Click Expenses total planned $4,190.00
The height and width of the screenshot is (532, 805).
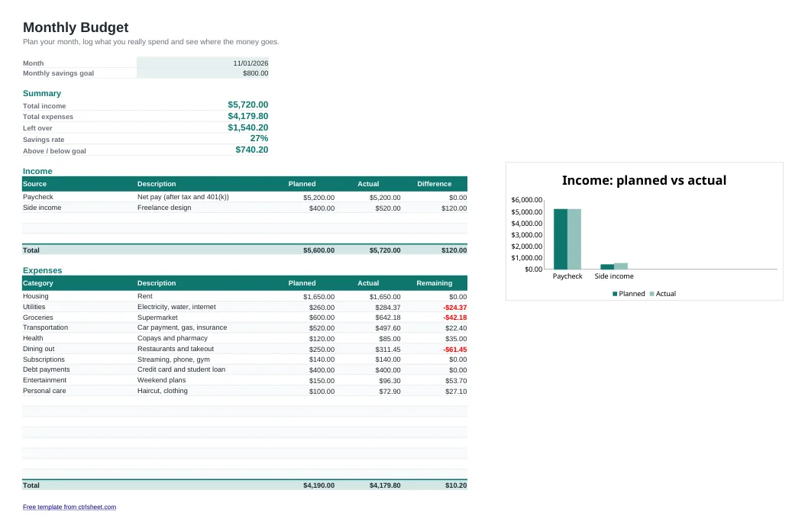pyautogui.click(x=318, y=485)
